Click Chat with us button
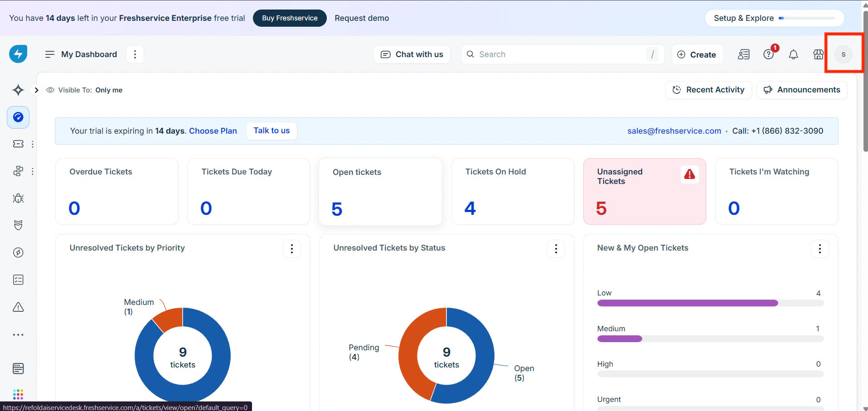The width and height of the screenshot is (868, 411). (x=412, y=54)
